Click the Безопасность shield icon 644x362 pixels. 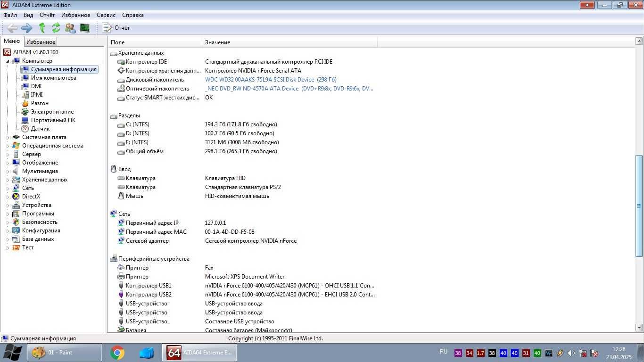(16, 222)
